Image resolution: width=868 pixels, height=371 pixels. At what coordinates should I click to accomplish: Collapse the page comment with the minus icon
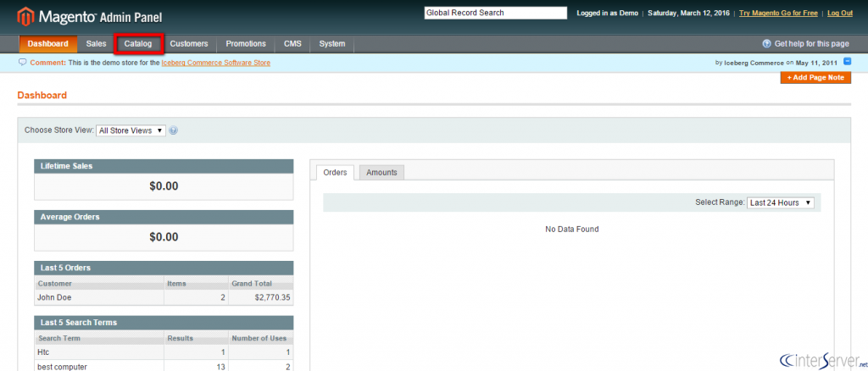pyautogui.click(x=847, y=62)
